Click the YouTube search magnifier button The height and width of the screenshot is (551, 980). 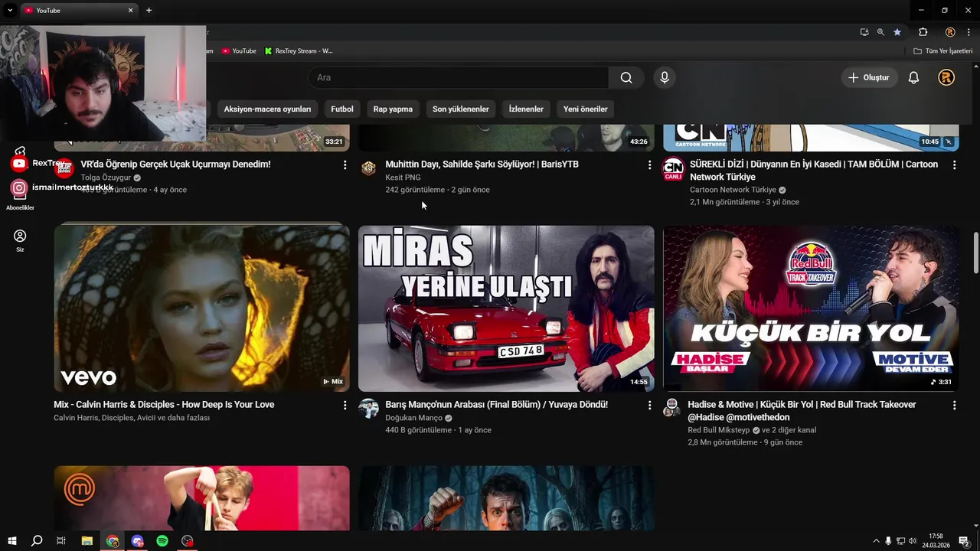coord(626,77)
